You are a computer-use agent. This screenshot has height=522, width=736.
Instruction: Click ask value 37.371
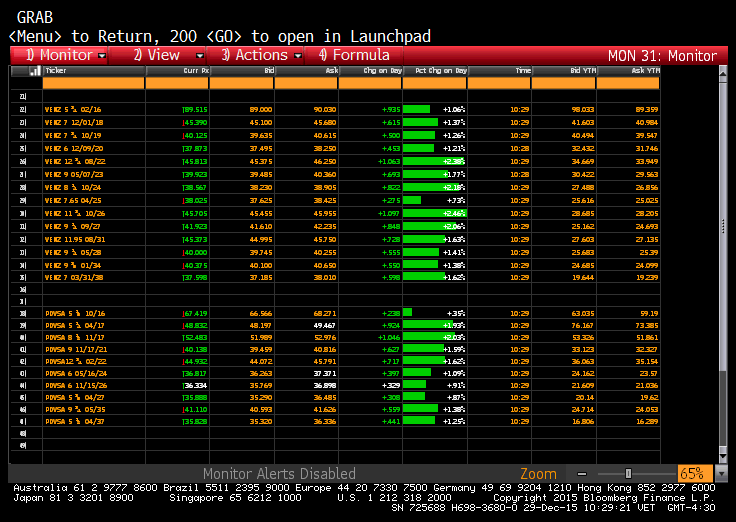tap(325, 374)
